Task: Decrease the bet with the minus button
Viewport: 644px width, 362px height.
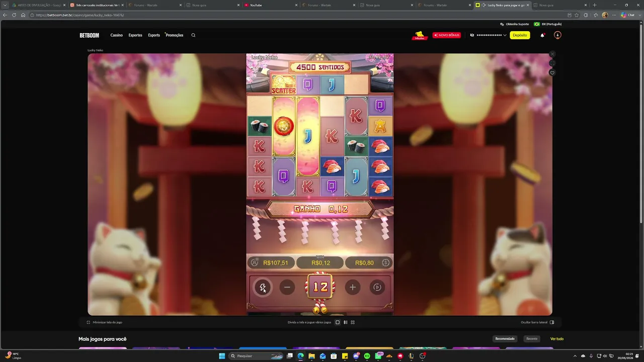Action: (287, 287)
